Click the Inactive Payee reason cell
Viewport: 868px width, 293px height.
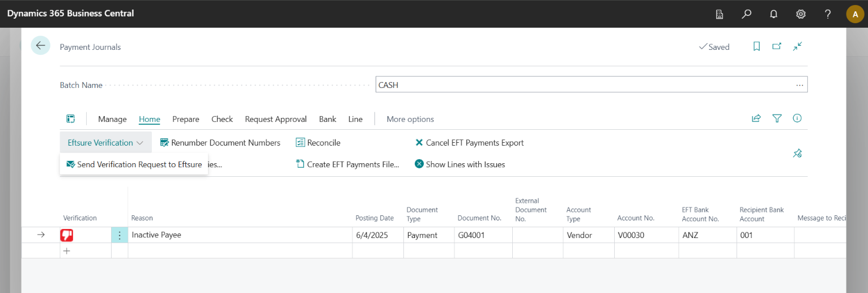[240, 235]
